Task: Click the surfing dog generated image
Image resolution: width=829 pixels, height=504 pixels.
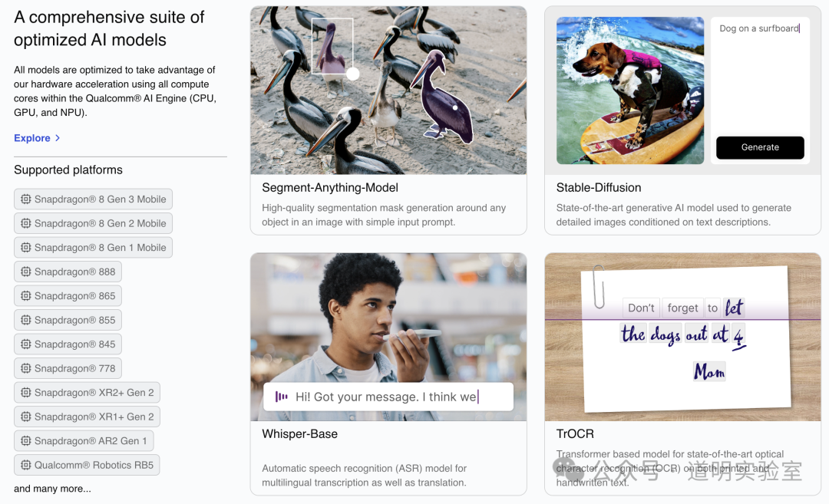Action: pyautogui.click(x=629, y=91)
